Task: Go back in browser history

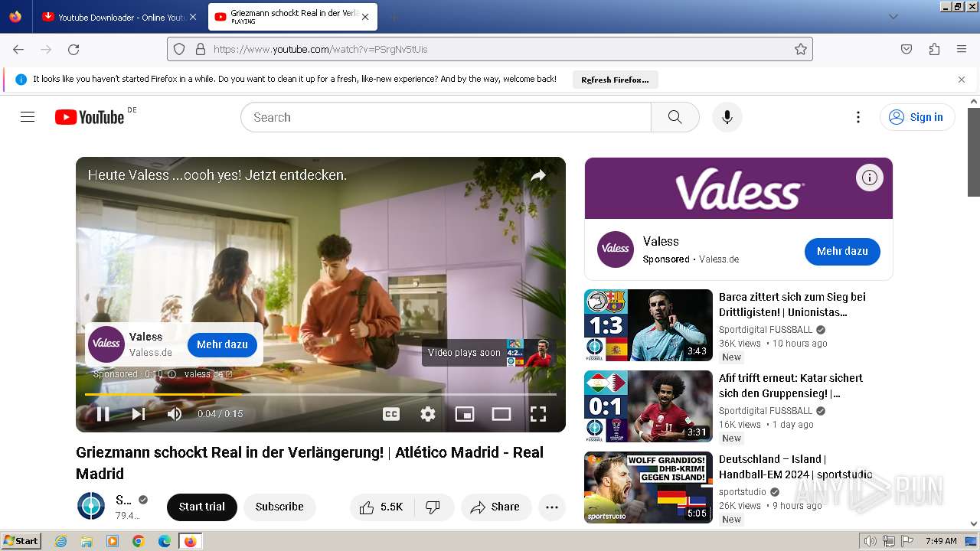Action: point(18,49)
